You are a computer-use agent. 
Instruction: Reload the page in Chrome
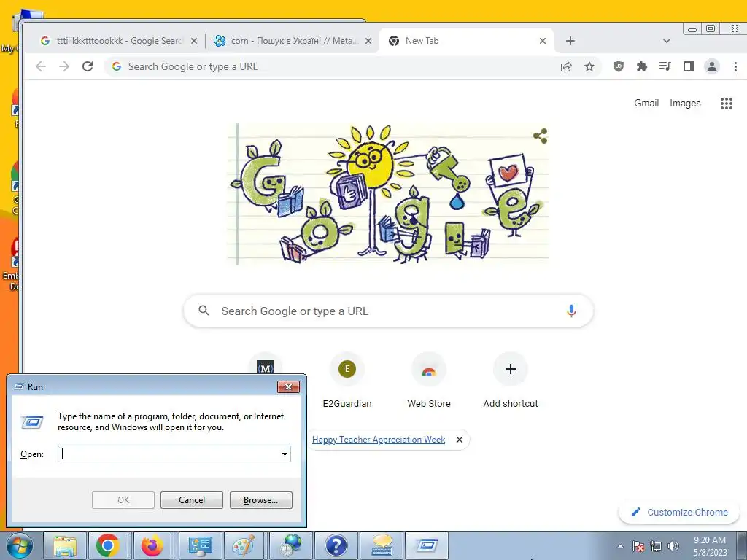(88, 66)
